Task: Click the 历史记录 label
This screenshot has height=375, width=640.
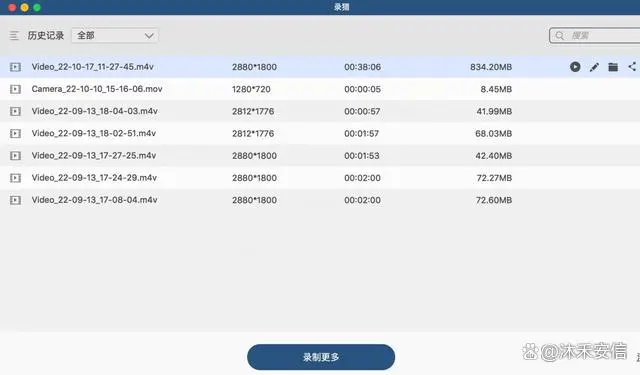Action: tap(46, 36)
